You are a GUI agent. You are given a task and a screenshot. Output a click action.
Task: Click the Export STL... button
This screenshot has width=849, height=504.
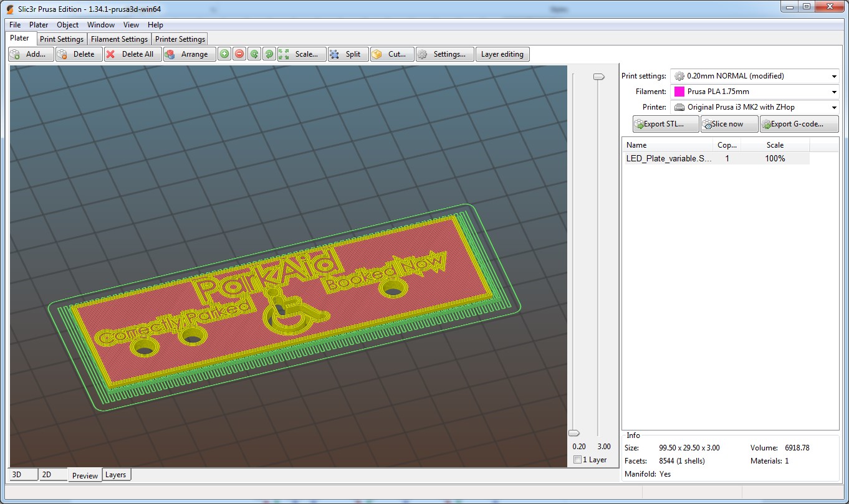point(666,124)
